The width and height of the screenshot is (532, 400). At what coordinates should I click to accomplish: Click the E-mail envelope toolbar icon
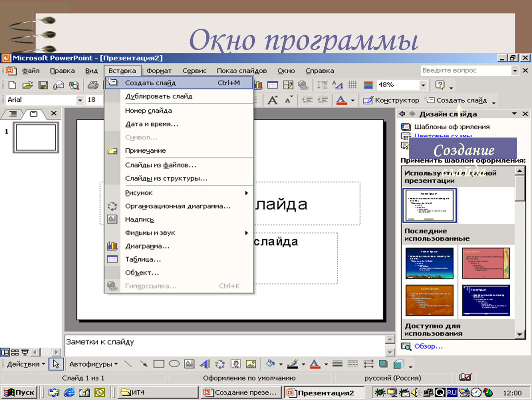pyautogui.click(x=58, y=85)
